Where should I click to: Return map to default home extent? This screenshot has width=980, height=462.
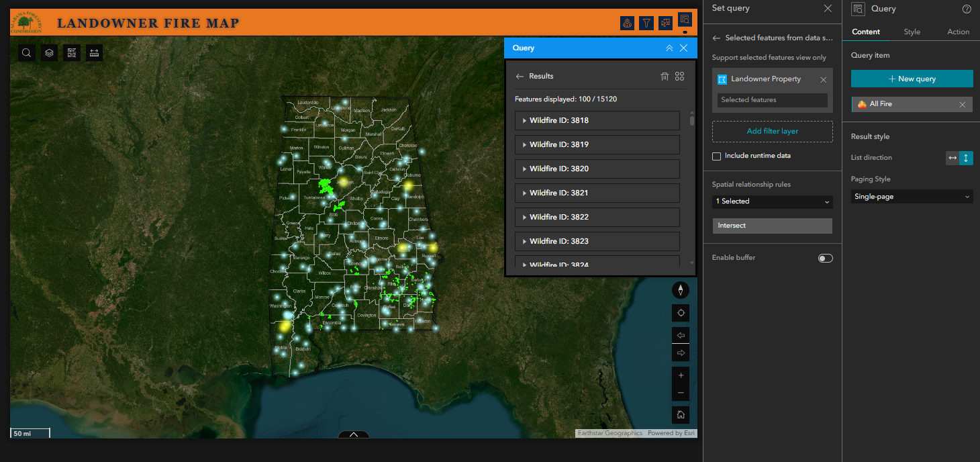[x=681, y=415]
